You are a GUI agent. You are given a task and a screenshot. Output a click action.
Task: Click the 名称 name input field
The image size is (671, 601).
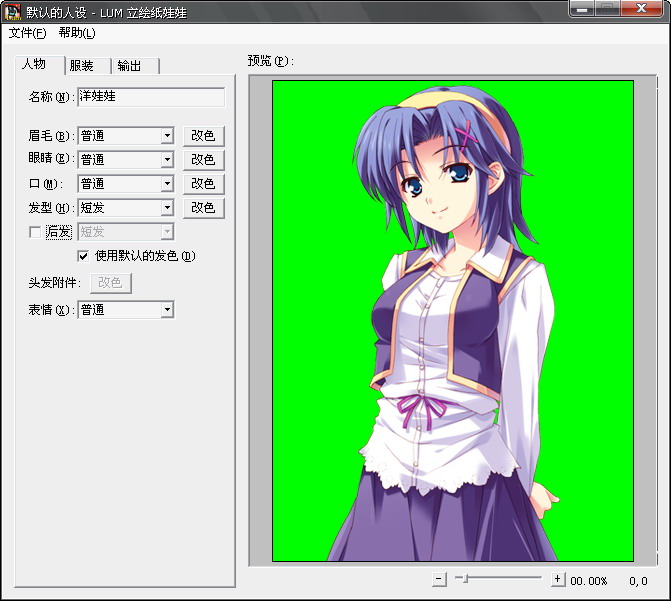(151, 97)
